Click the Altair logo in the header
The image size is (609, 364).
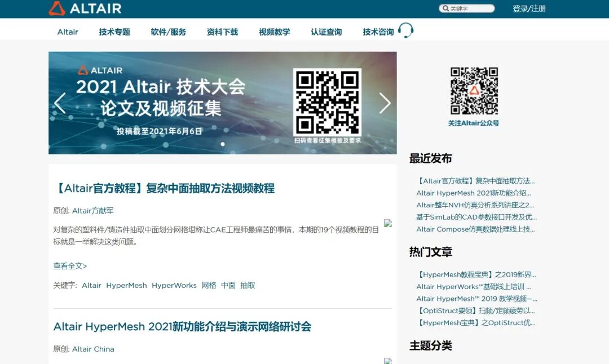(x=85, y=8)
